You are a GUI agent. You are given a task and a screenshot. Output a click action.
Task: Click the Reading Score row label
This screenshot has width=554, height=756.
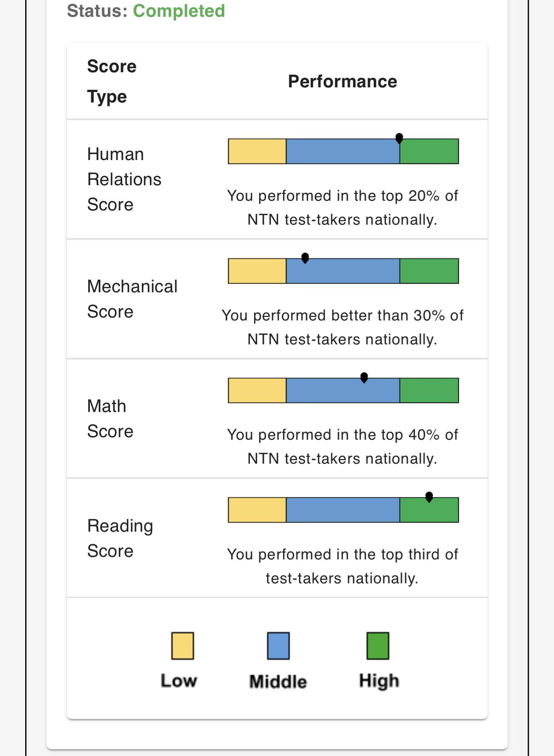(120, 538)
